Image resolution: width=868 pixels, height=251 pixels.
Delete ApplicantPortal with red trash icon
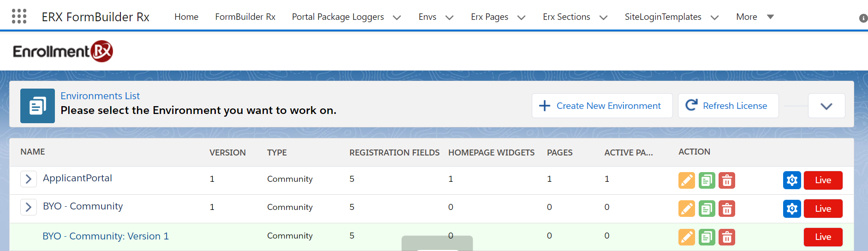(727, 180)
